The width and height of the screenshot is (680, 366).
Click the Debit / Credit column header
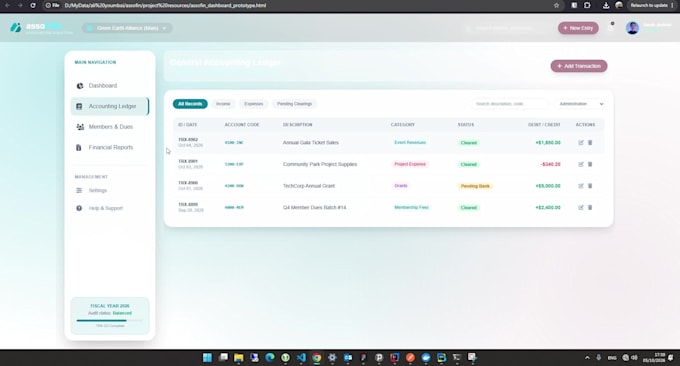(x=544, y=125)
